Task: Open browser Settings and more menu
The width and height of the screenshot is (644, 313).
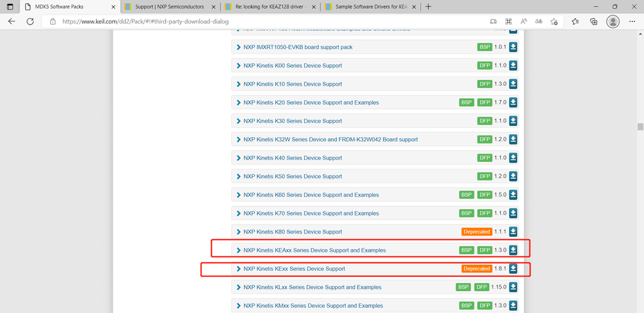Action: tap(632, 21)
